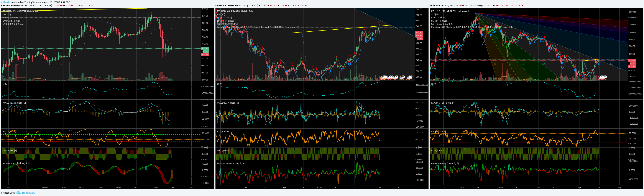The width and height of the screenshot is (644, 196).
Task: Select the MACD (3, 28, close, 9) label
Action: [x=443, y=103]
